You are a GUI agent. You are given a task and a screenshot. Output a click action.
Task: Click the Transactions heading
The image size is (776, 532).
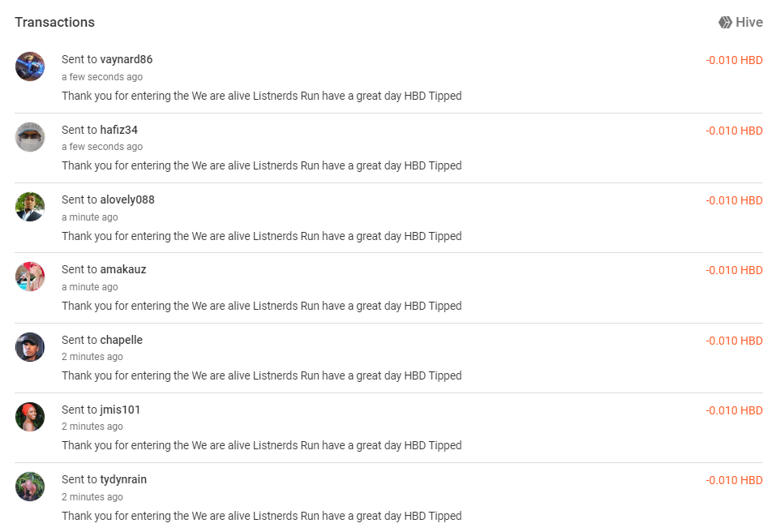[x=54, y=22]
